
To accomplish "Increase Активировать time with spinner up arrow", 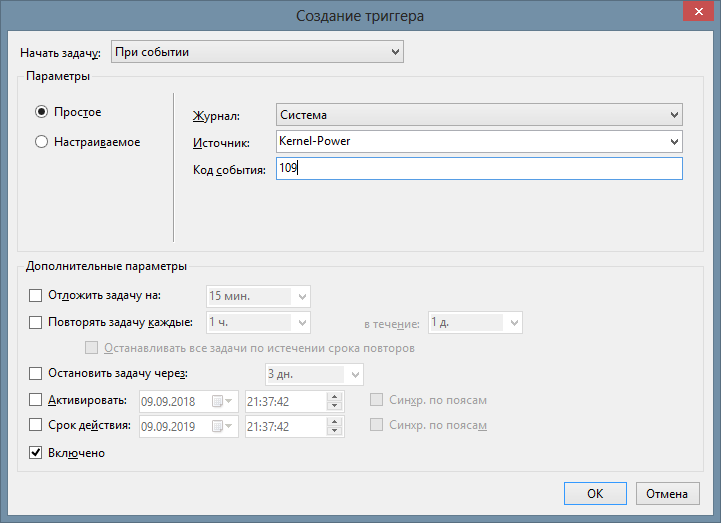I will [x=334, y=396].
